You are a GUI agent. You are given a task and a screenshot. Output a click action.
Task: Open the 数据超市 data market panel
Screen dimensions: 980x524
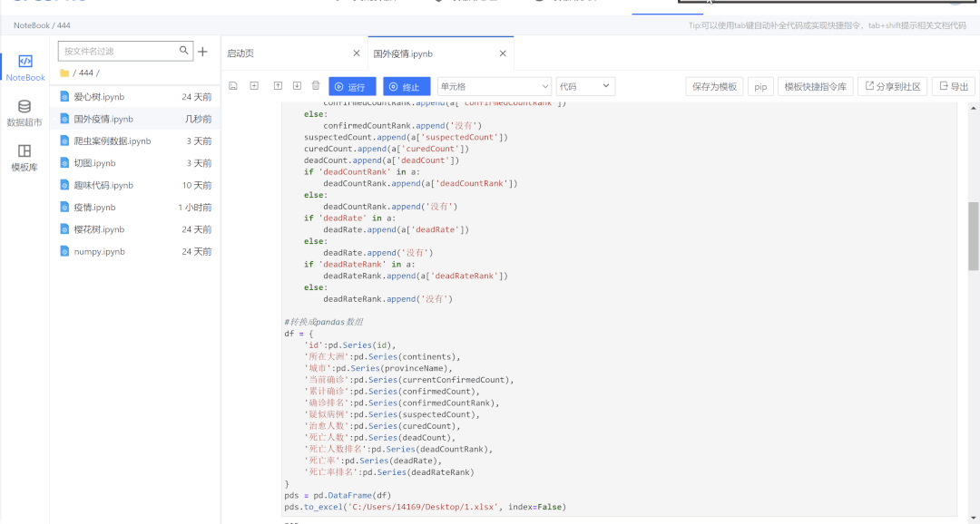tap(24, 112)
